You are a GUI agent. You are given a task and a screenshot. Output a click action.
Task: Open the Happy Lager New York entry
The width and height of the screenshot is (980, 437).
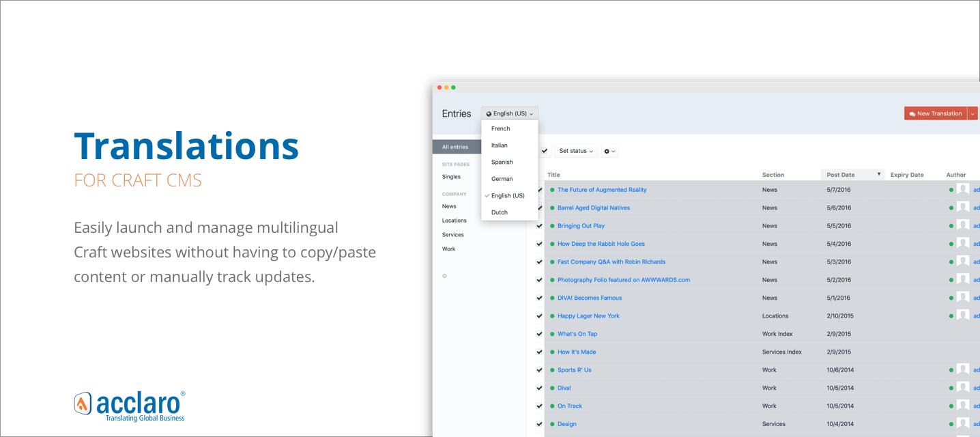588,316
